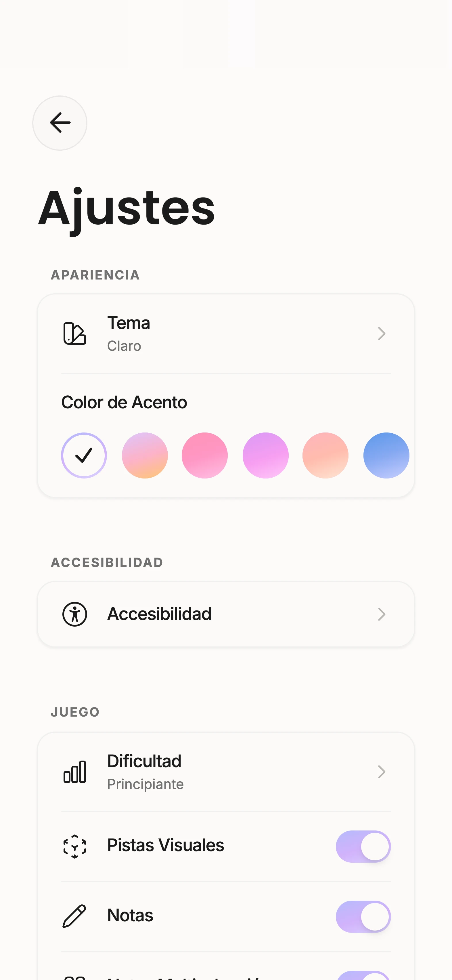Expand Dificultad chevron arrow
Viewport: 452px width, 980px height.
(x=382, y=772)
